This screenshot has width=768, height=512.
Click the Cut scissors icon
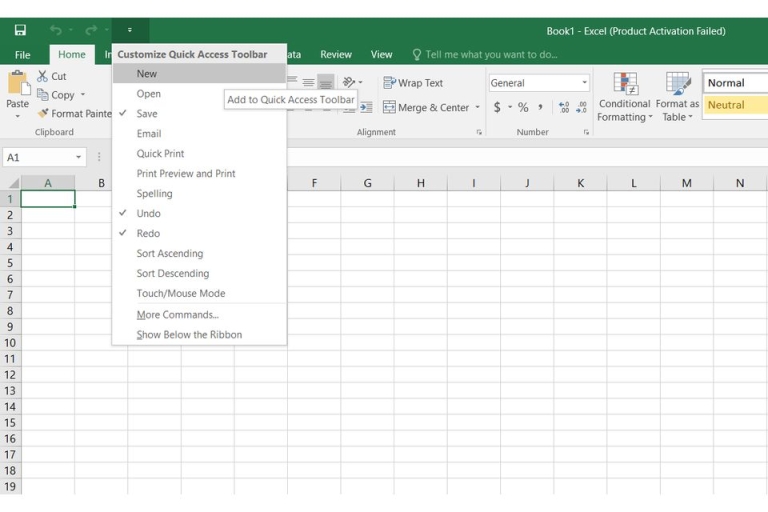(43, 76)
